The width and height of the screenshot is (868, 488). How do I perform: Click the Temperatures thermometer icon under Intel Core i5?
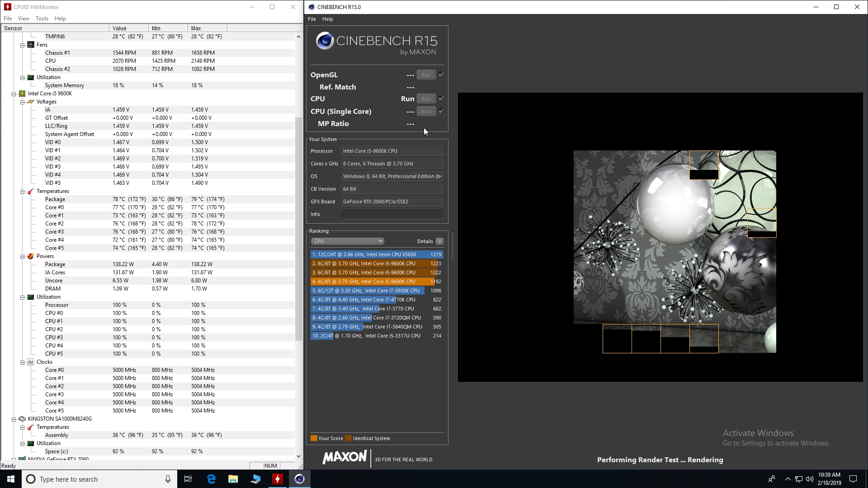(x=31, y=191)
